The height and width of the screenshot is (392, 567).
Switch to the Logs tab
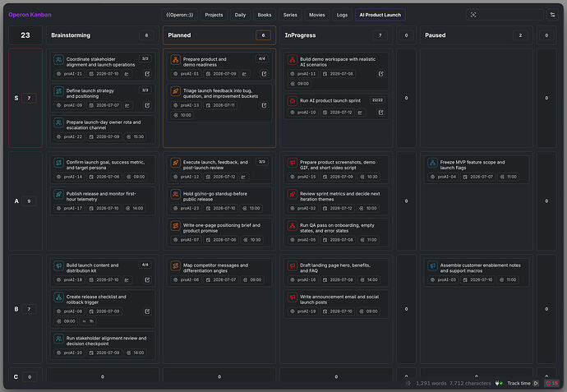[342, 15]
